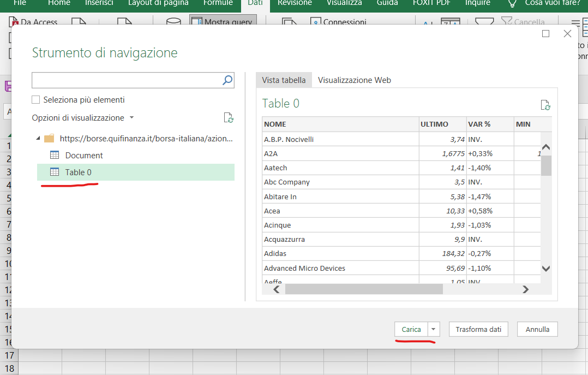Click inside the navigator search field
The width and height of the screenshot is (588, 375).
[125, 80]
